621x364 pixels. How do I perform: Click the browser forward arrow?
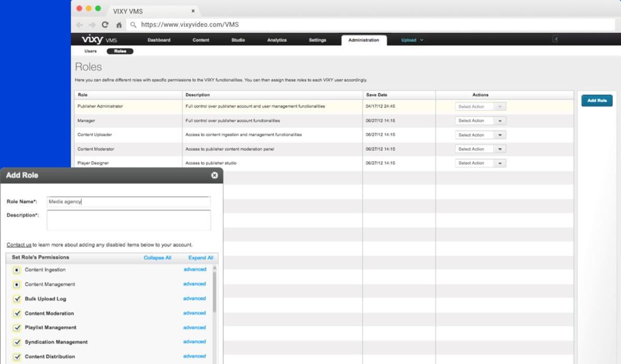pyautogui.click(x=92, y=24)
